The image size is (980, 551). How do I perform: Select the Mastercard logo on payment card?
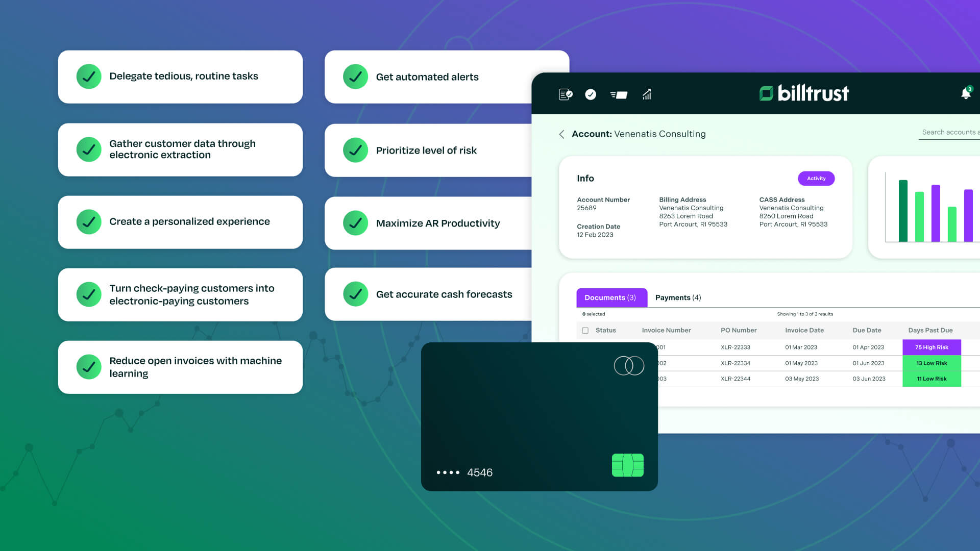point(628,366)
